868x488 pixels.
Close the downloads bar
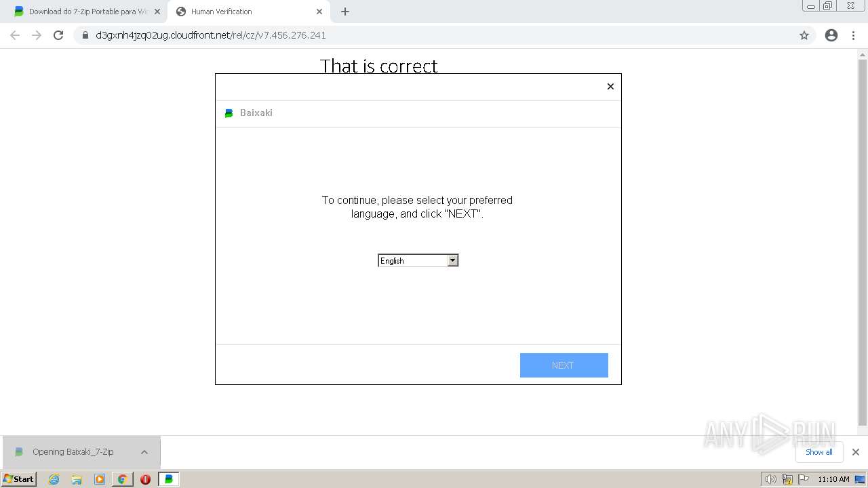pos(856,452)
